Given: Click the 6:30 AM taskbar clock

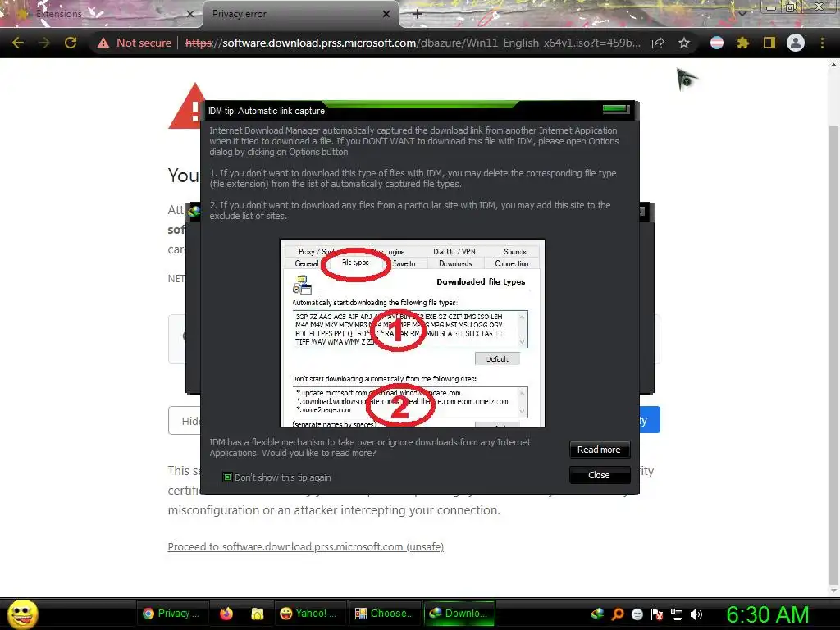Looking at the screenshot, I should [767, 614].
